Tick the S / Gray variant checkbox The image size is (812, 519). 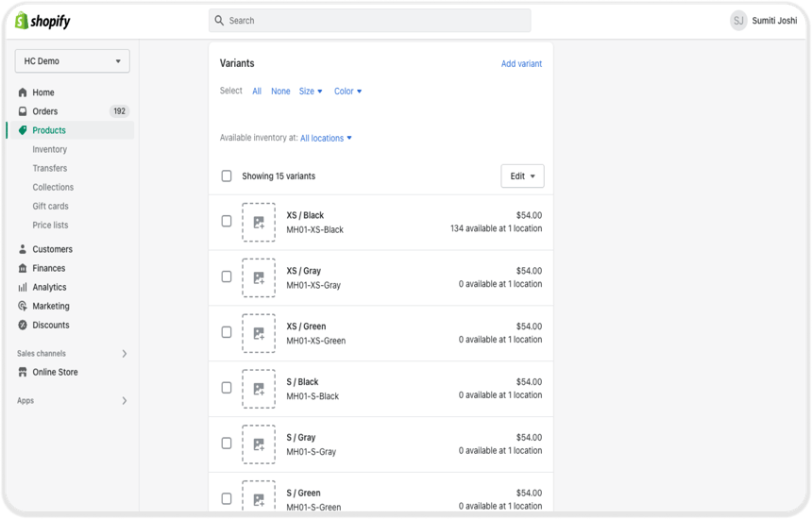pyautogui.click(x=227, y=444)
